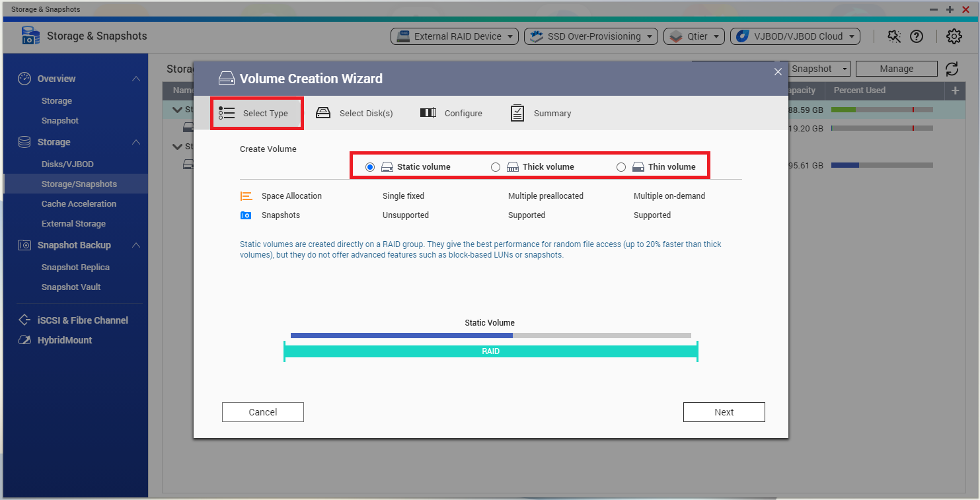Click the Select Disk(s) step icon
This screenshot has height=500, width=980.
tap(323, 113)
